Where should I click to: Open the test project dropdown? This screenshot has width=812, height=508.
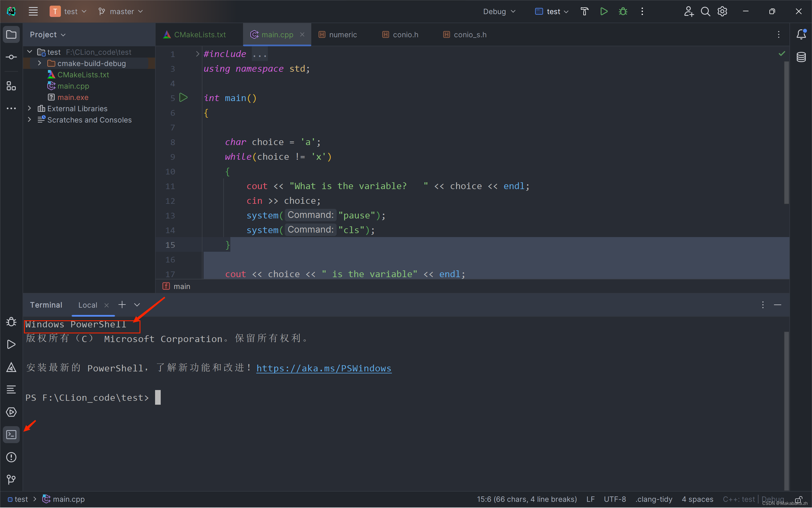click(x=68, y=11)
